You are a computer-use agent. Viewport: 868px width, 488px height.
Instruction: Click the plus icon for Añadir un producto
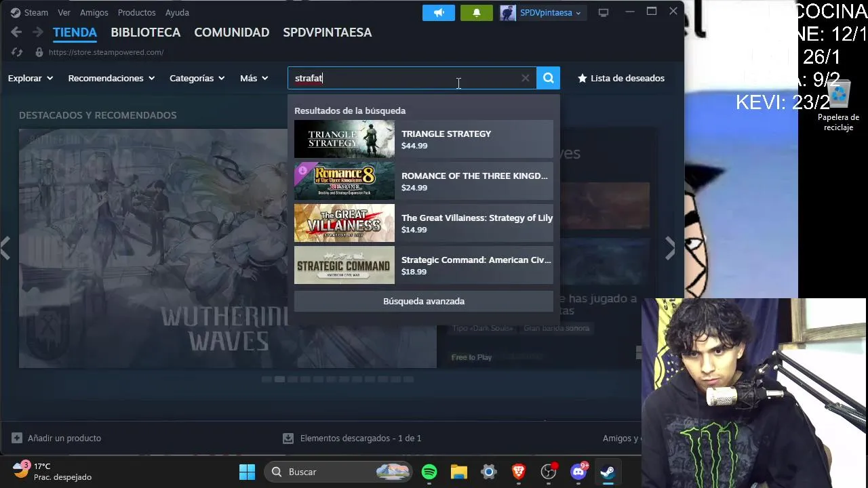pyautogui.click(x=17, y=438)
